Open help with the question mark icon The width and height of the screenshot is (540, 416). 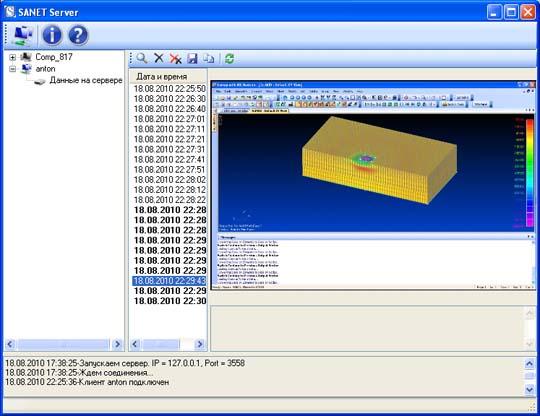[78, 35]
